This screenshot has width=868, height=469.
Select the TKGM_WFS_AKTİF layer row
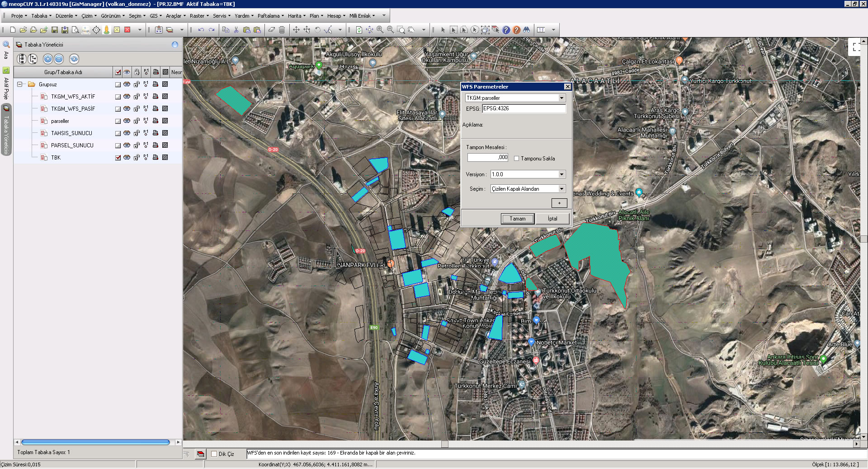tap(98, 97)
